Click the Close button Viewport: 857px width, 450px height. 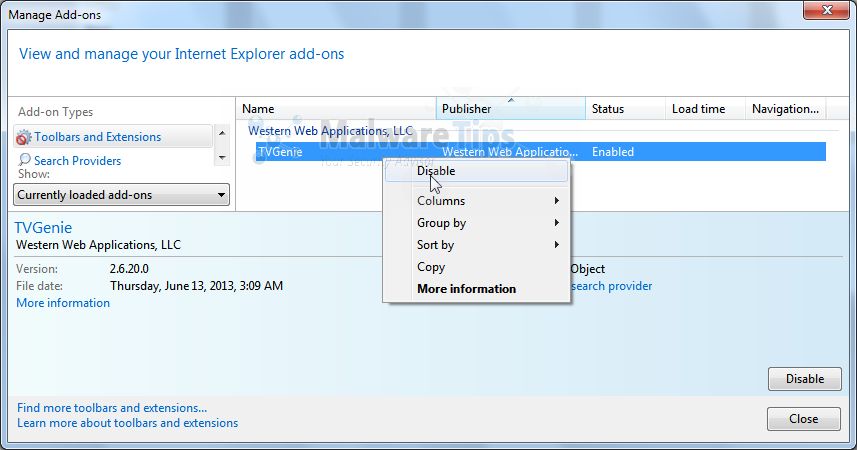coord(803,419)
